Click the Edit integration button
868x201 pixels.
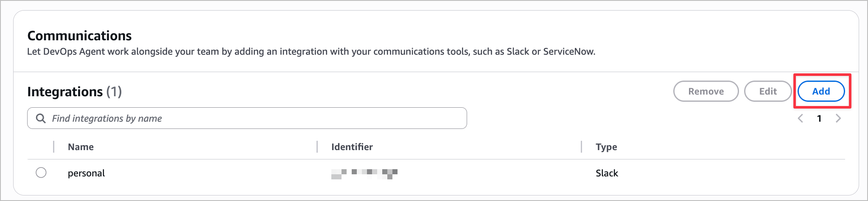coord(767,91)
